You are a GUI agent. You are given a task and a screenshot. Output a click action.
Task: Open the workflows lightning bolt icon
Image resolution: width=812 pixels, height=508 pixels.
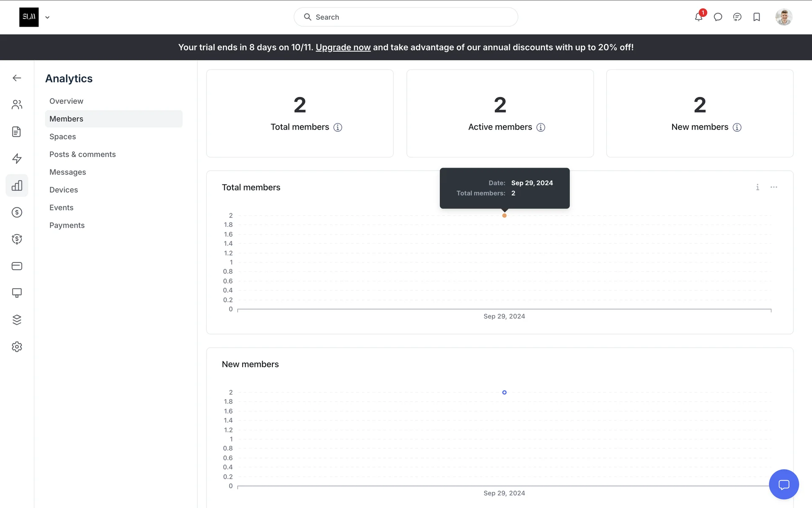(17, 158)
